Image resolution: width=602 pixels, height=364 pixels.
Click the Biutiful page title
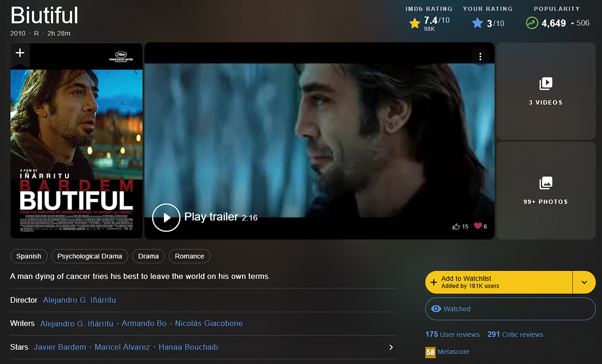pos(44,16)
